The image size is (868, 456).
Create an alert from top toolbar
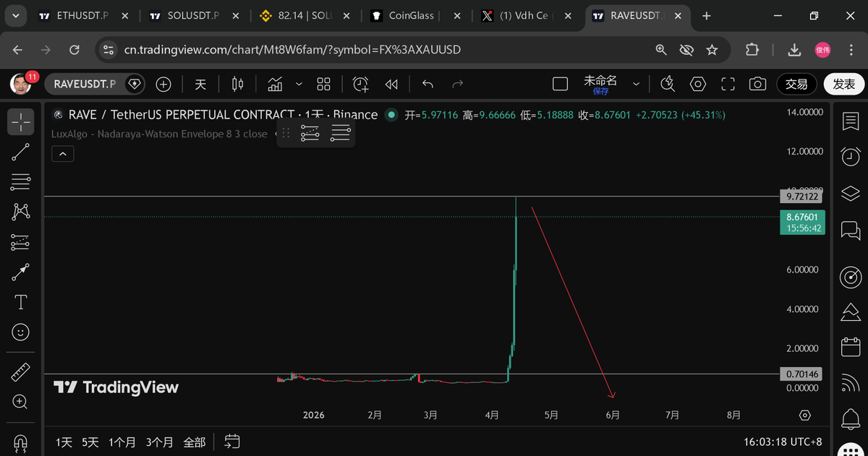click(361, 85)
